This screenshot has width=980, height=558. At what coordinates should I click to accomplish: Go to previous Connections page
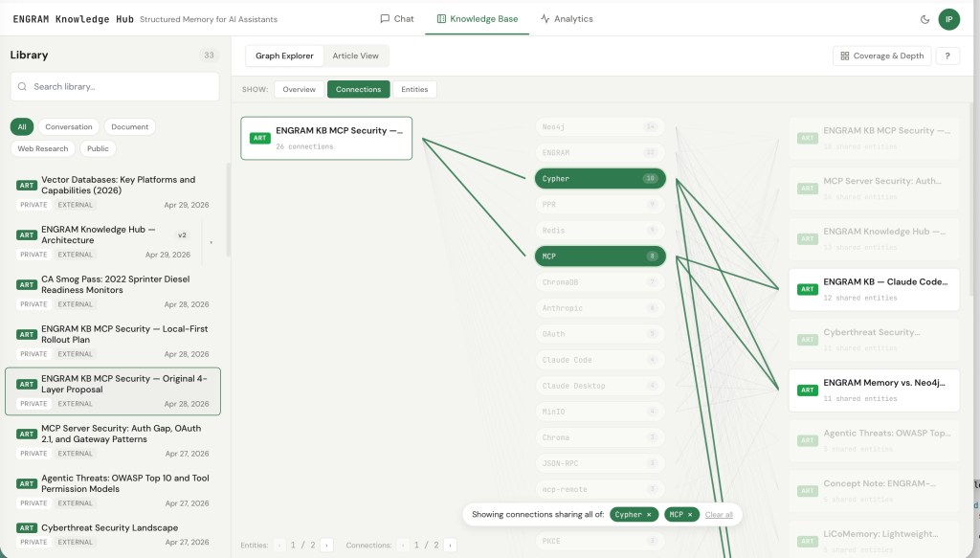pyautogui.click(x=403, y=545)
